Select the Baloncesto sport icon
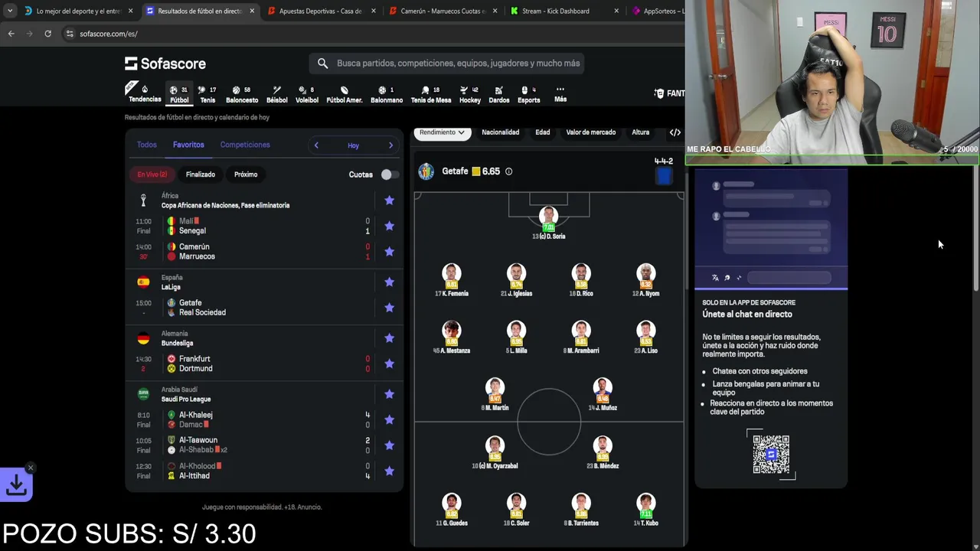Viewport: 980px width, 551px height. pos(242,94)
